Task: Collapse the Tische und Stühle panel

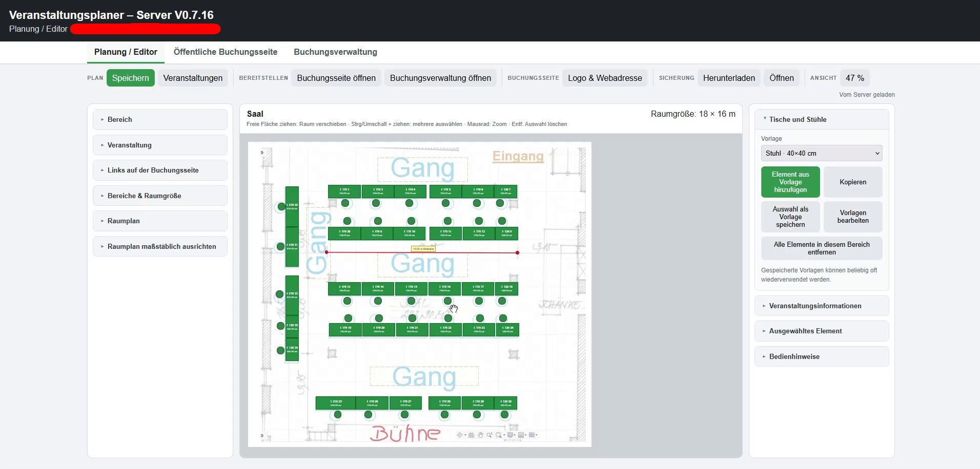Action: pyautogui.click(x=822, y=119)
